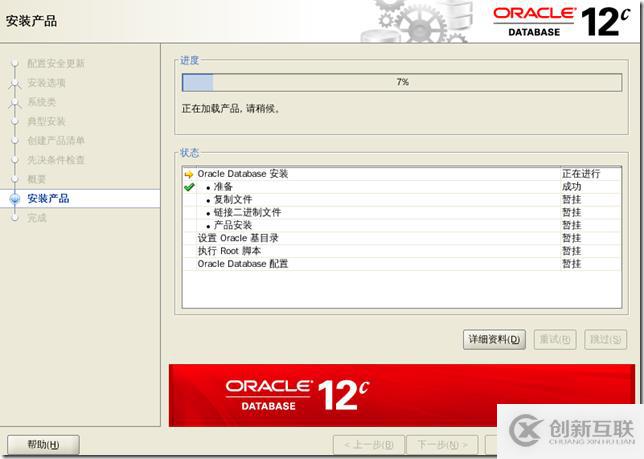
Task: Click the 下一步(N) next button
Action: pos(442,445)
